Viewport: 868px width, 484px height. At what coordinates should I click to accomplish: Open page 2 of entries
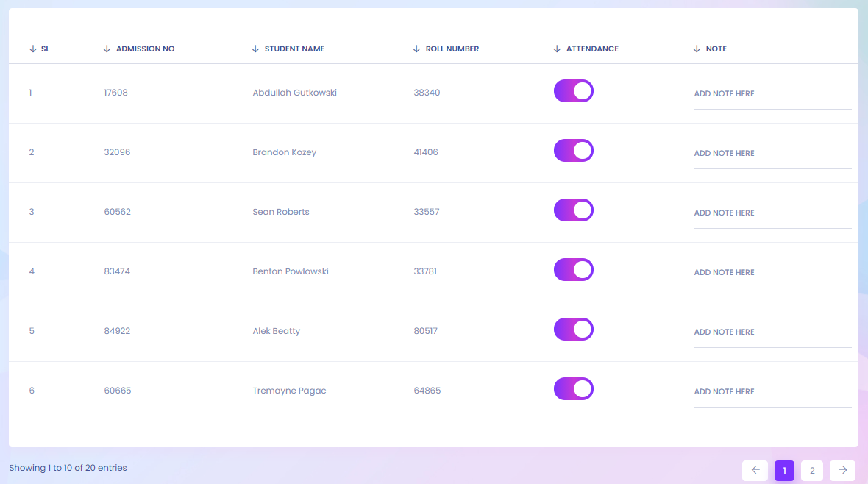(811, 471)
